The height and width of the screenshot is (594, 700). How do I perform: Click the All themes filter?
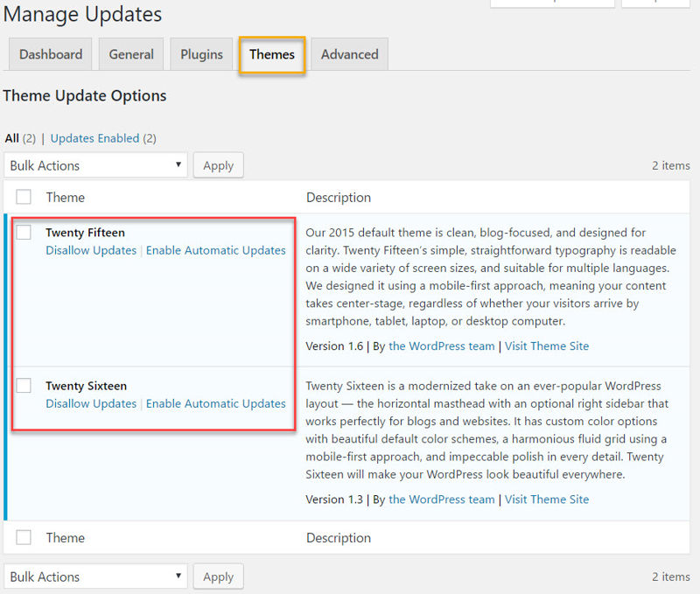[x=12, y=137]
